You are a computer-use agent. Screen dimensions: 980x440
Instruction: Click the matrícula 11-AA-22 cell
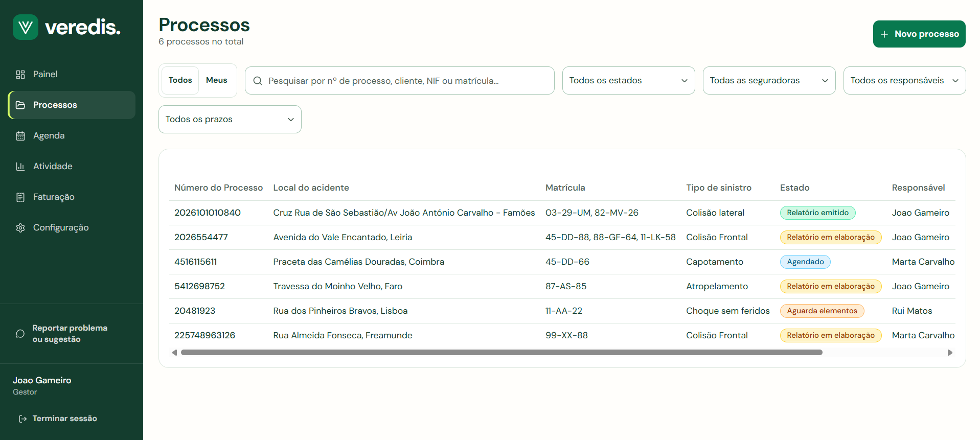(x=564, y=311)
